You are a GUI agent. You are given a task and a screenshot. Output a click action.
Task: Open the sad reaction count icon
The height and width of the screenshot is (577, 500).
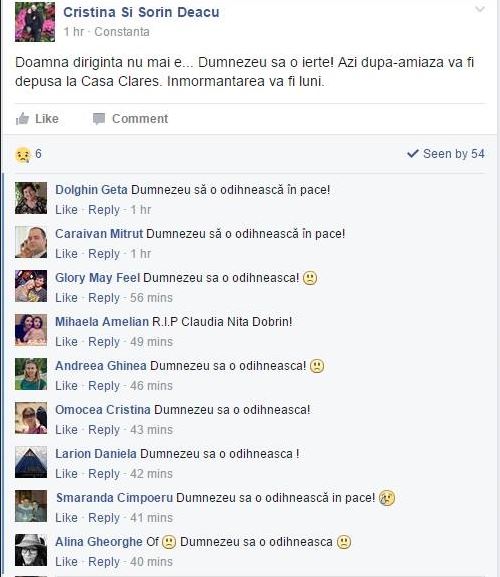tap(23, 154)
